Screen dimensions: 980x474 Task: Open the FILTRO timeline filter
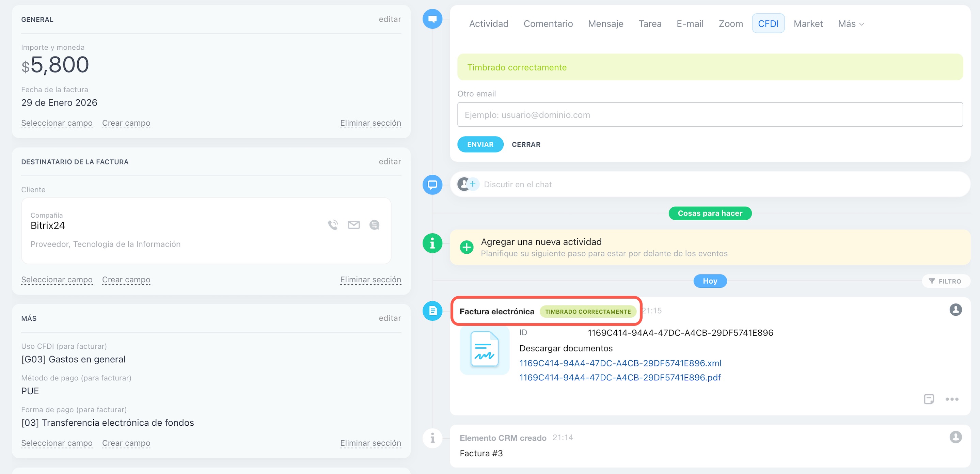click(945, 281)
